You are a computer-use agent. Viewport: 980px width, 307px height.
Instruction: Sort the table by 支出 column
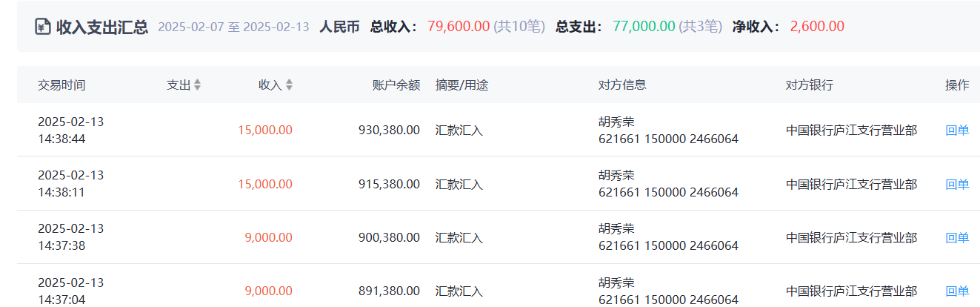[x=197, y=85]
